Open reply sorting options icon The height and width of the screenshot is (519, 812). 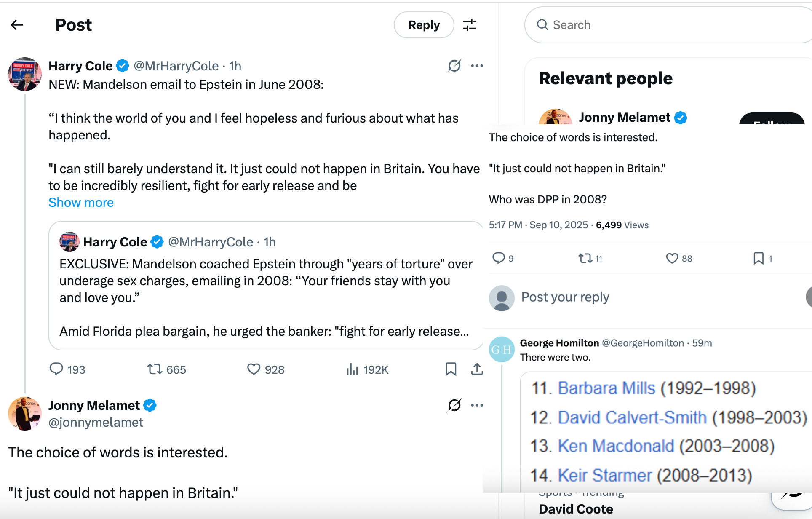tap(470, 25)
